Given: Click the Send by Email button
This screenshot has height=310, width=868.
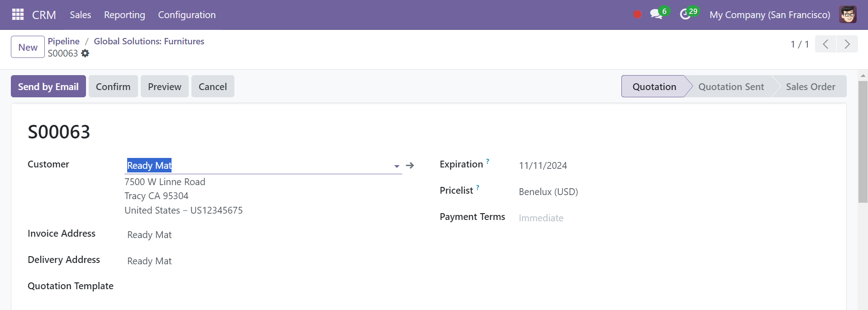Looking at the screenshot, I should pyautogui.click(x=48, y=86).
